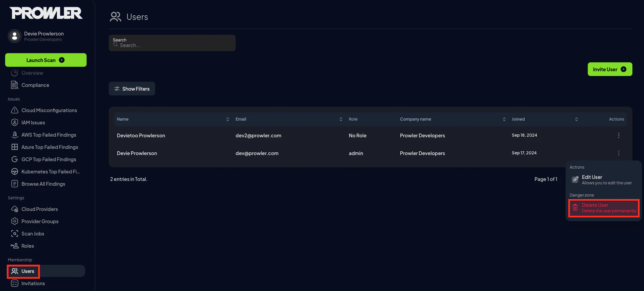
Task: Open AWS Top Failed Findings
Action: coord(49,135)
